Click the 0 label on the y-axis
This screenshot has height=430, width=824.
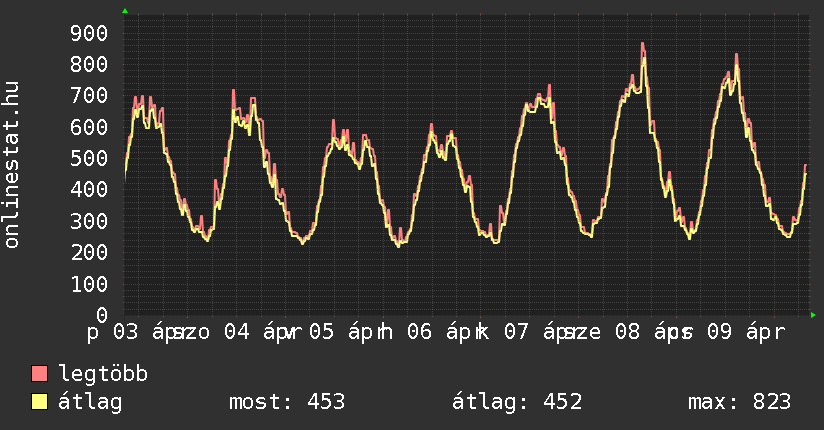pos(101,316)
